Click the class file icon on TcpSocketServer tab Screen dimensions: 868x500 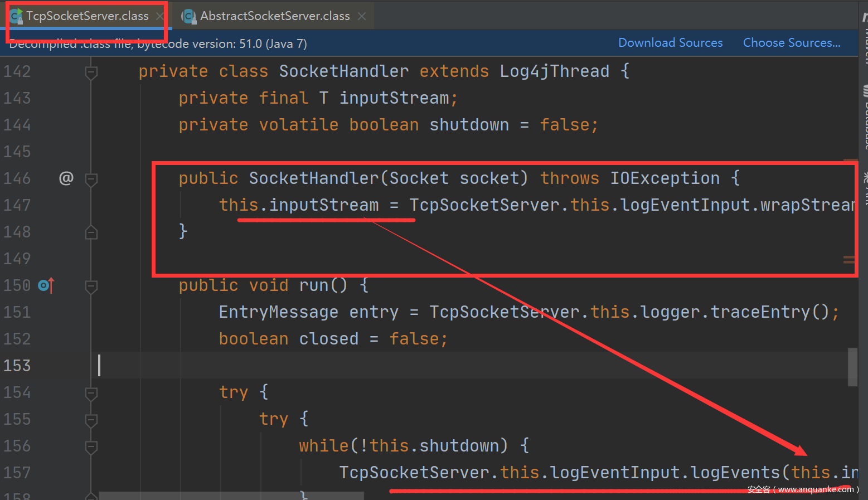click(x=17, y=16)
